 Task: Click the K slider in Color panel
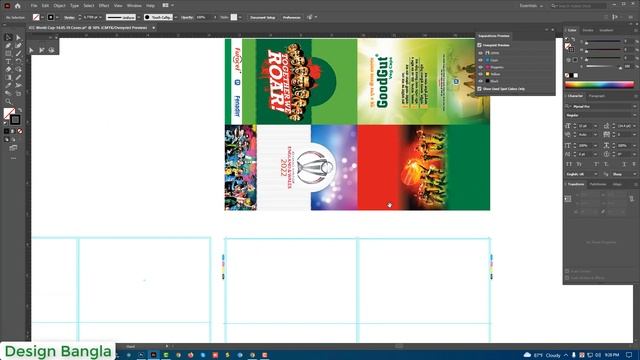pyautogui.click(x=604, y=67)
